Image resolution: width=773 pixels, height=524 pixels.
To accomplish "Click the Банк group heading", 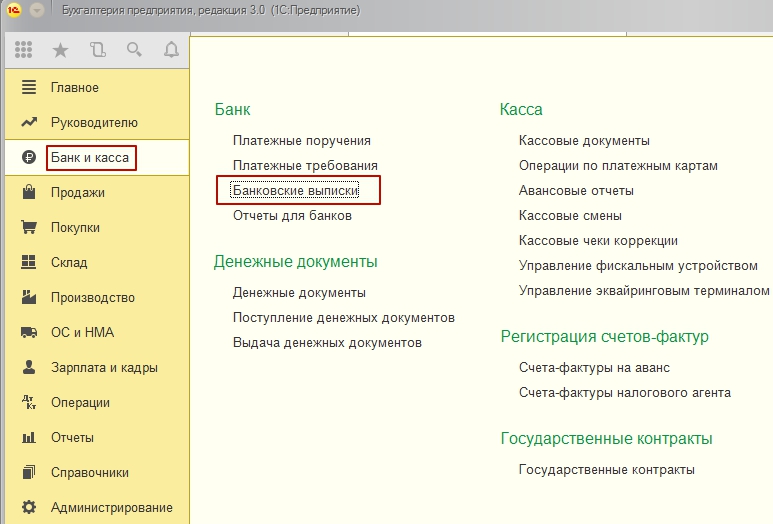I will pyautogui.click(x=232, y=109).
